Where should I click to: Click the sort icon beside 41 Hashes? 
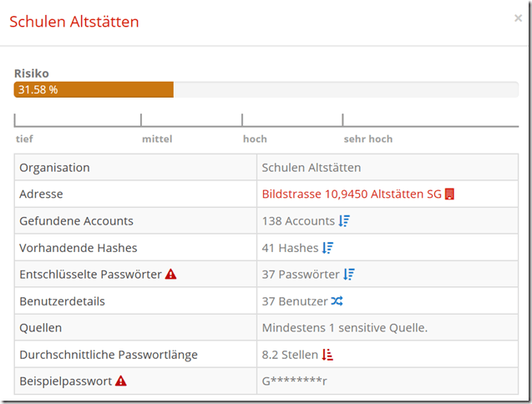[x=327, y=248]
